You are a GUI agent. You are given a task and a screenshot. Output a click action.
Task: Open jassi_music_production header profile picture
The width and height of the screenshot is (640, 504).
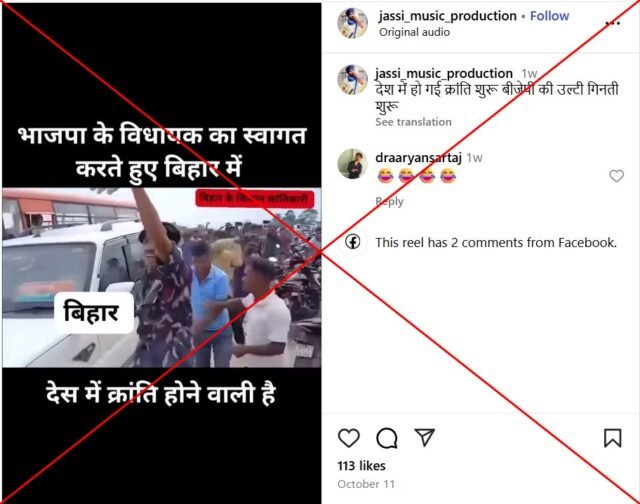(x=353, y=23)
